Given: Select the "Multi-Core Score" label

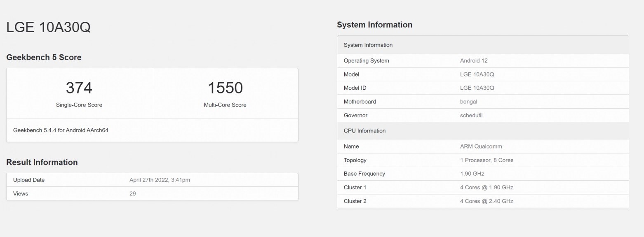Looking at the screenshot, I should [225, 105].
